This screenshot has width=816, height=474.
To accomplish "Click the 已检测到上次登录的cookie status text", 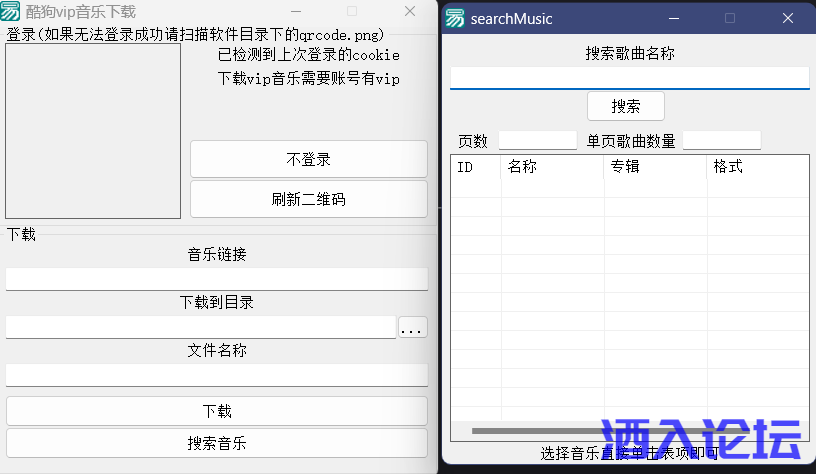I will pyautogui.click(x=309, y=55).
